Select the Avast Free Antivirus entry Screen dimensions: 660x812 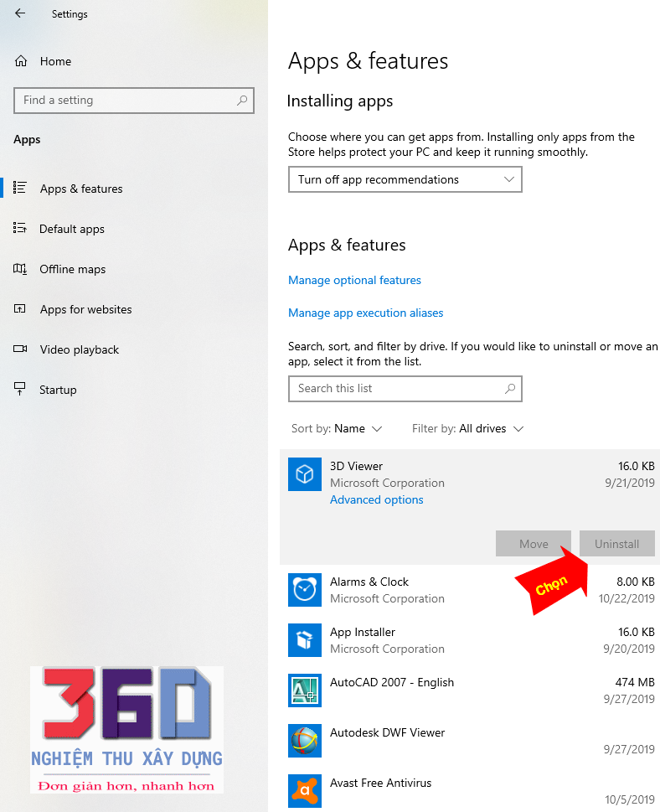click(380, 783)
